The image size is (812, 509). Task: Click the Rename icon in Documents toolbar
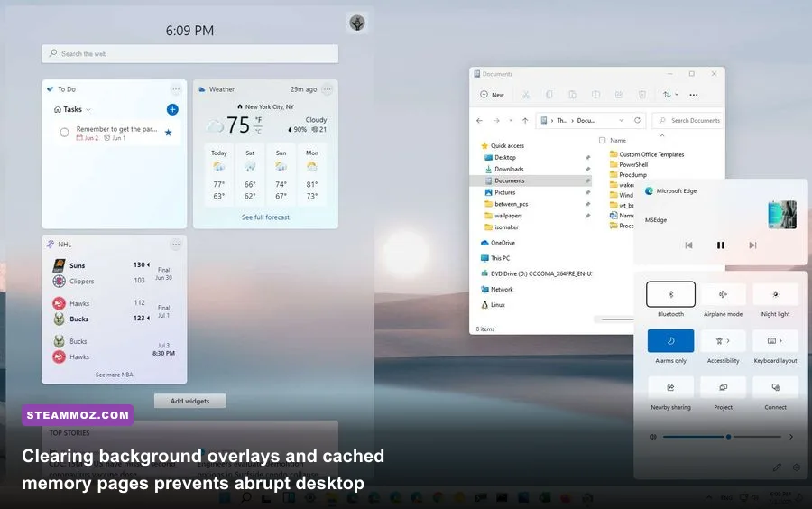pyautogui.click(x=595, y=94)
